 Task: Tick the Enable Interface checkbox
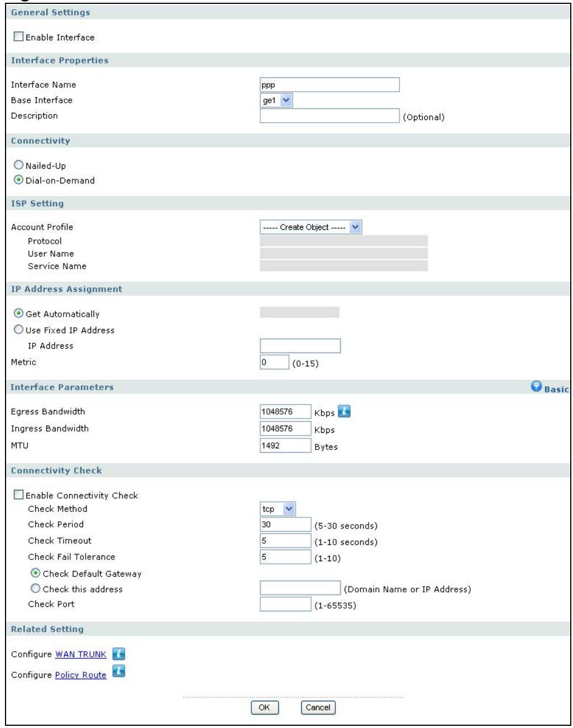tap(19, 36)
